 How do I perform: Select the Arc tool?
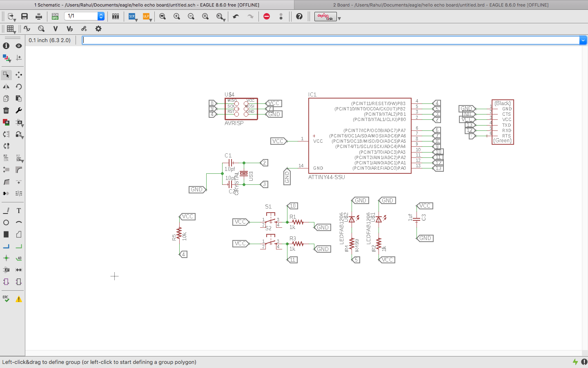19,222
